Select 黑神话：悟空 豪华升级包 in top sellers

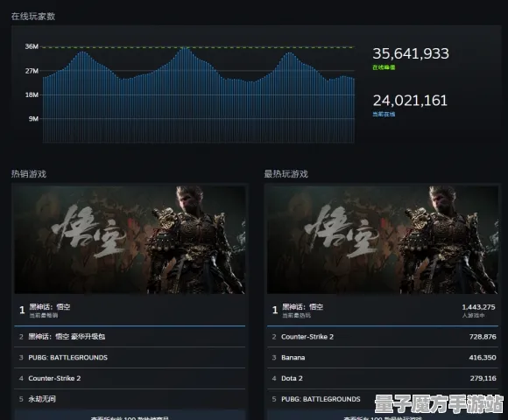point(130,337)
